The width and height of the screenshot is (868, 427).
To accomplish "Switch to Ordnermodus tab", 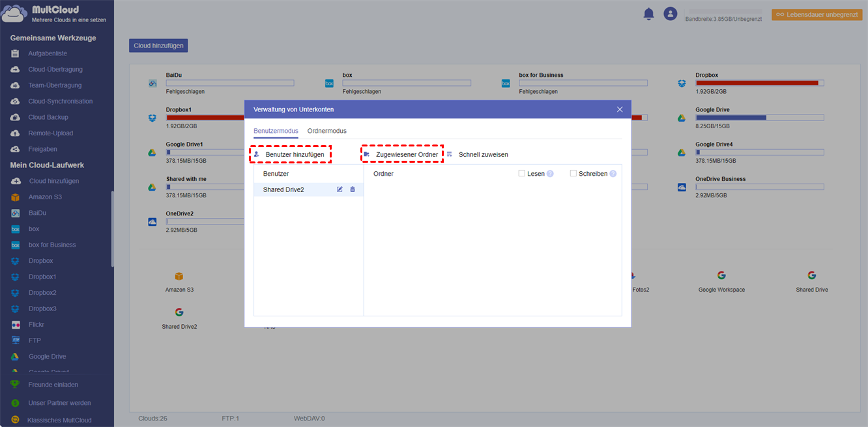I will [x=327, y=131].
